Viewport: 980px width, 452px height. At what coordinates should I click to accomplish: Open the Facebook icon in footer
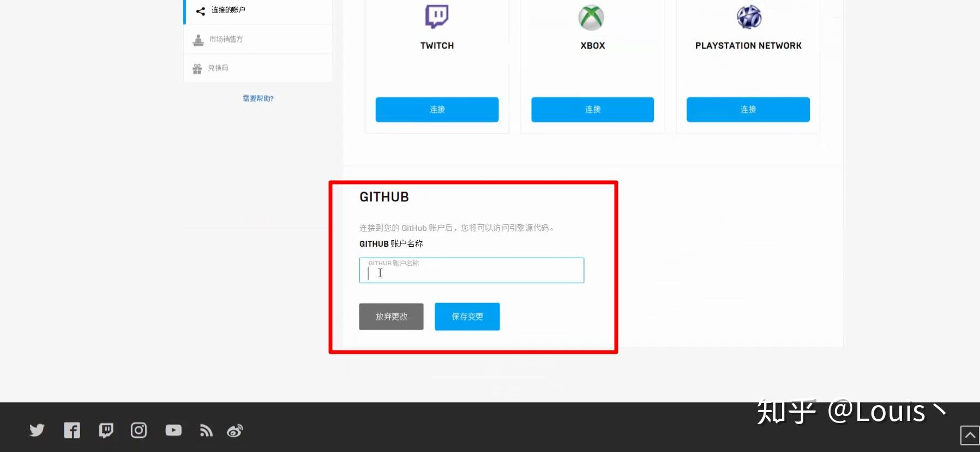pyautogui.click(x=72, y=430)
